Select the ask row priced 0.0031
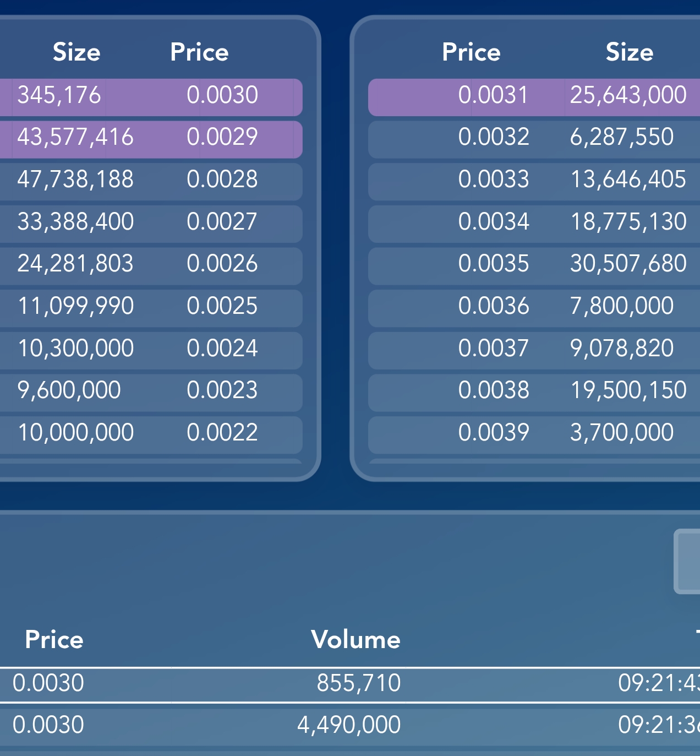The image size is (700, 756). pyautogui.click(x=534, y=97)
